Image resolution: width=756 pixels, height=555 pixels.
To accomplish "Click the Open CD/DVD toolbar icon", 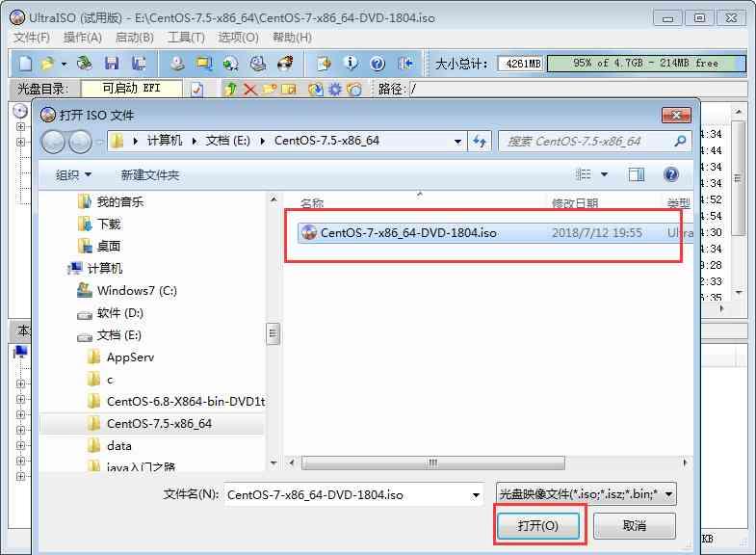I will coord(85,64).
